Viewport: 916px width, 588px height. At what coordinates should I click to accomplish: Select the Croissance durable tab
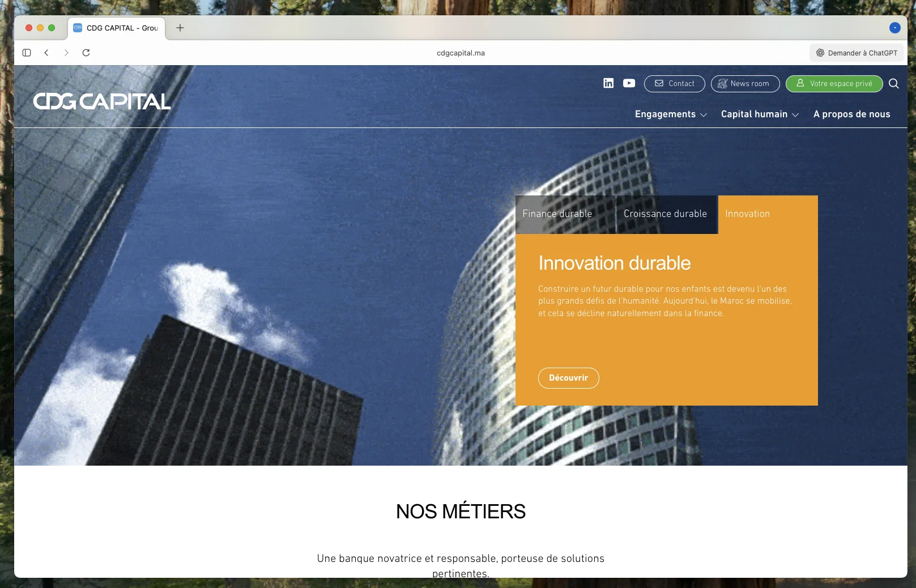click(x=666, y=214)
